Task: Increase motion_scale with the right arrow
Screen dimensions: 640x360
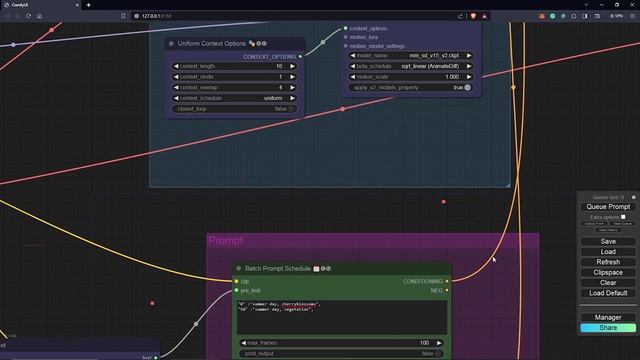Action: (x=469, y=77)
